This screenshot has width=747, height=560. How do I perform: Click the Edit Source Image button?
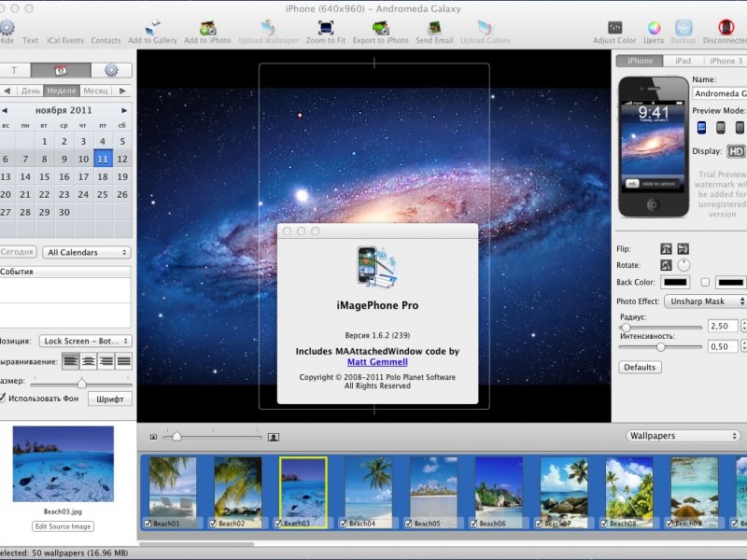[63, 526]
